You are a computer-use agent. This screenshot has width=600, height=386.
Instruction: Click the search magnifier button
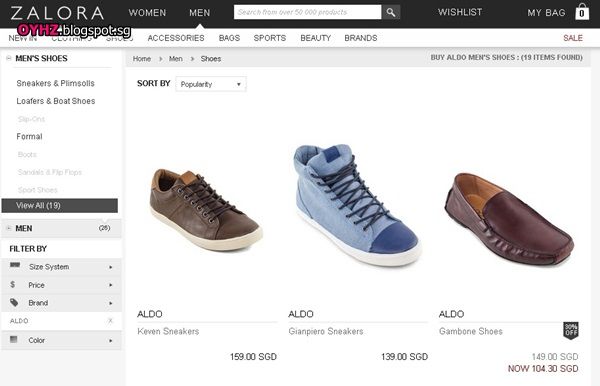391,12
